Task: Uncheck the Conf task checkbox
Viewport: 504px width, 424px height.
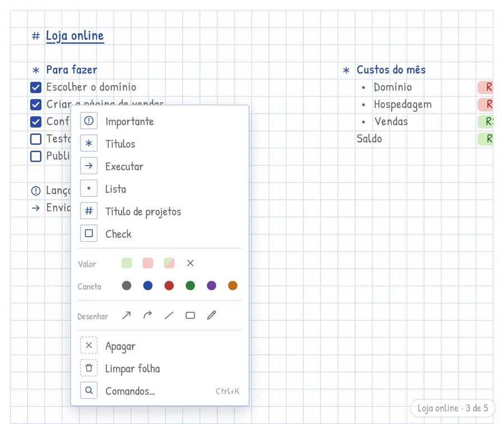Action: (x=36, y=122)
